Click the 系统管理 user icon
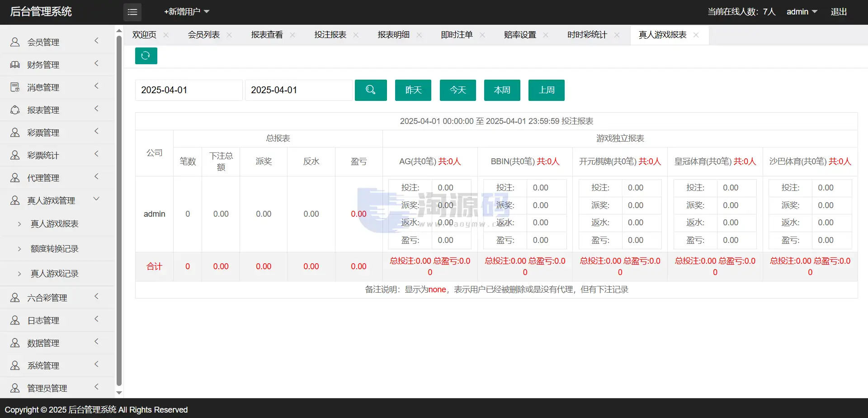868x418 pixels. (15, 366)
